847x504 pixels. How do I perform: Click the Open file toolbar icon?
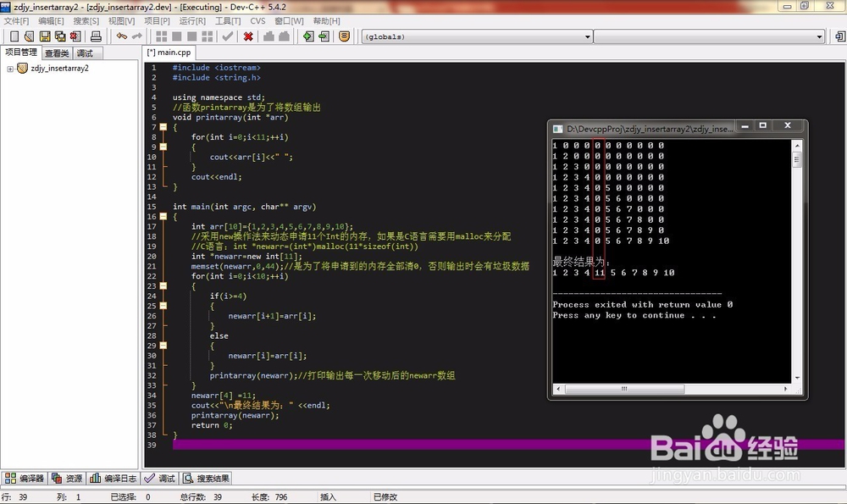coord(29,36)
